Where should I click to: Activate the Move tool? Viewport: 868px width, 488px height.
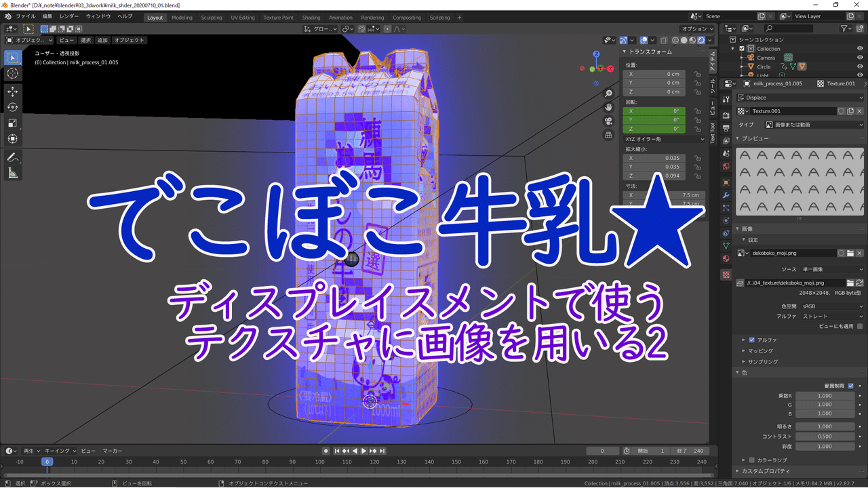(12, 91)
